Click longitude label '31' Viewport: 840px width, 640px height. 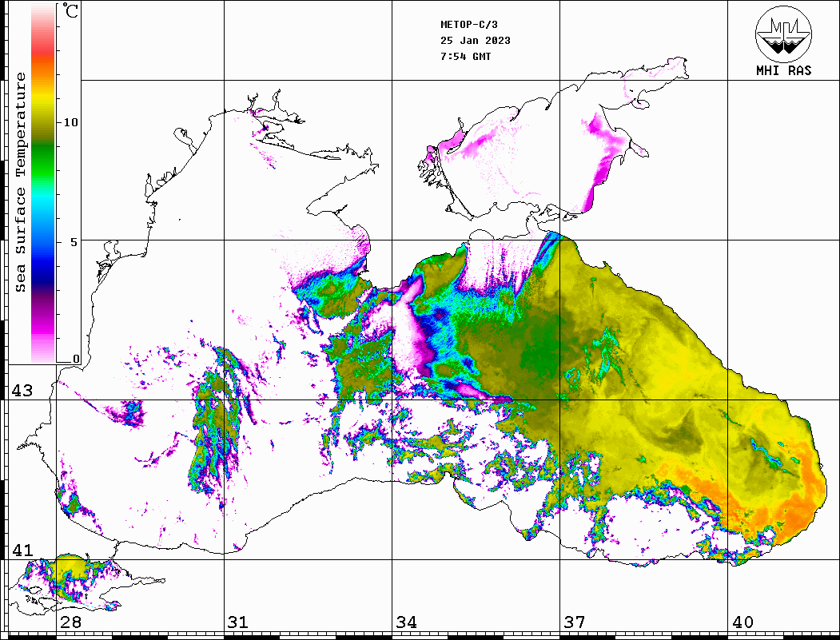point(238,622)
